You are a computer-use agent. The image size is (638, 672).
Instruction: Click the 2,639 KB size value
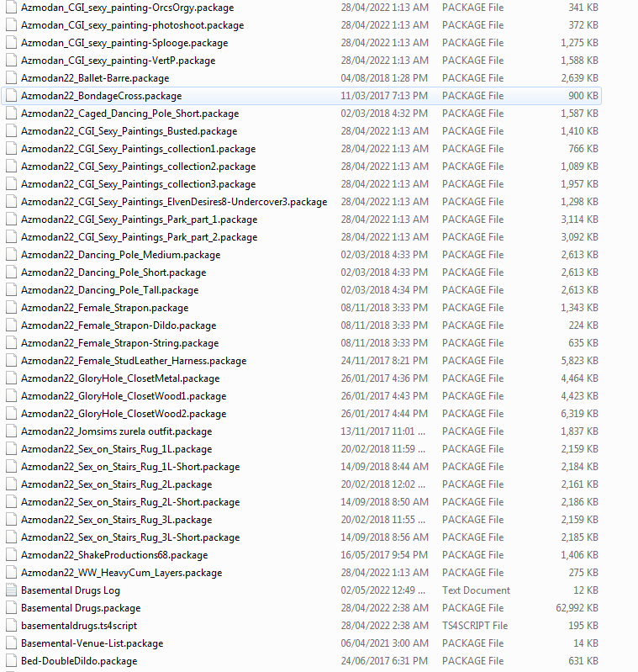tap(579, 78)
